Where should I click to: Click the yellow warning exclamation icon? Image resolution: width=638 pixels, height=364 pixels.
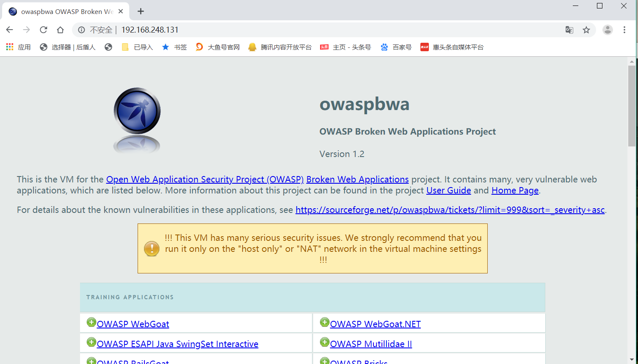(x=152, y=249)
